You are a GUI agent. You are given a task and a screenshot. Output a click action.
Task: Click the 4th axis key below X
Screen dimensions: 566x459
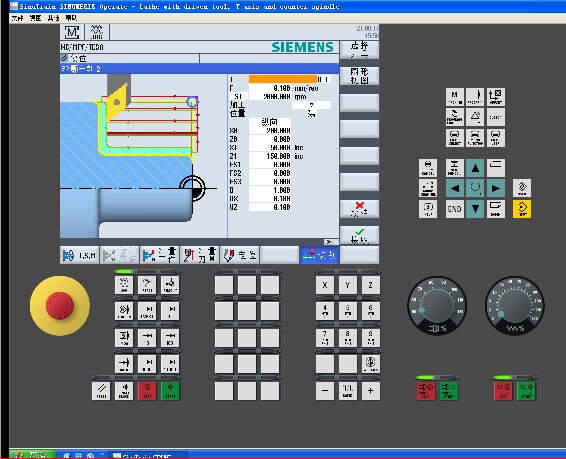click(x=325, y=311)
